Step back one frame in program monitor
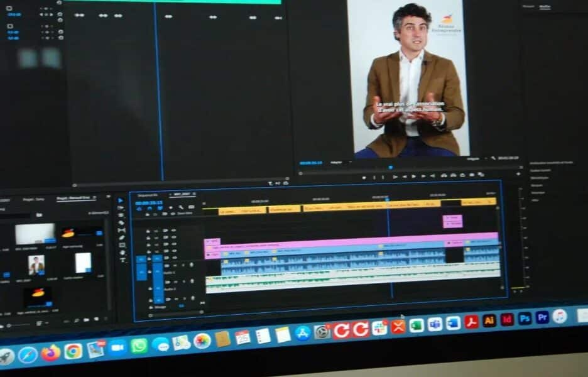The width and height of the screenshot is (588, 377). [x=405, y=177]
